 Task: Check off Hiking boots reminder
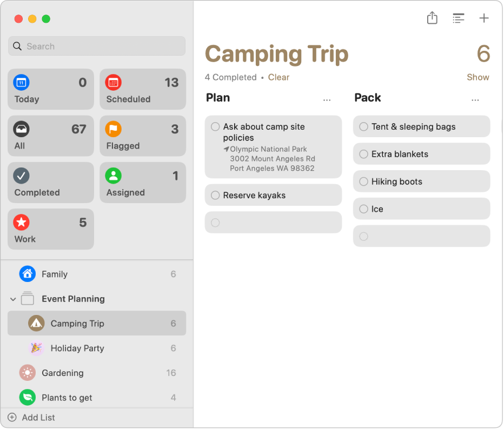363,182
